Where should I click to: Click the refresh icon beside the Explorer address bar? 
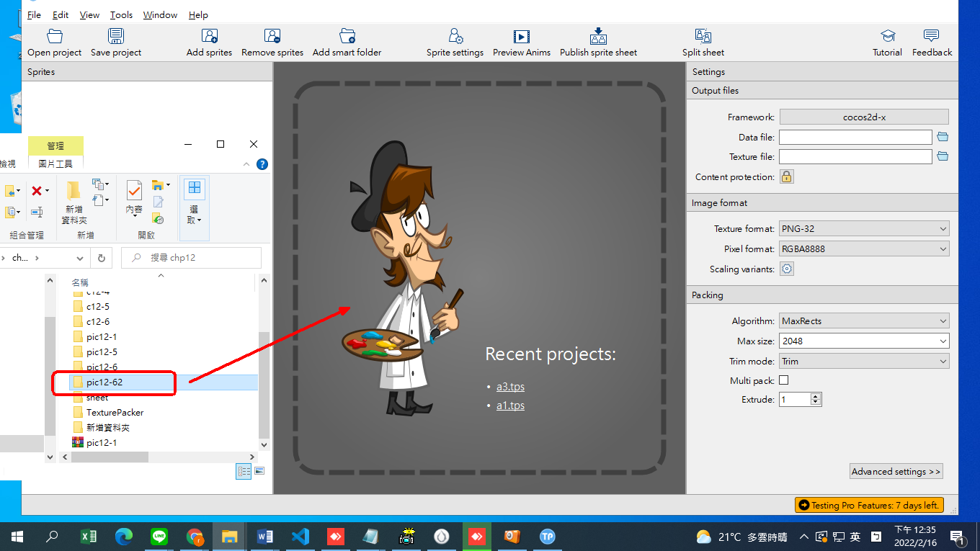coord(102,258)
